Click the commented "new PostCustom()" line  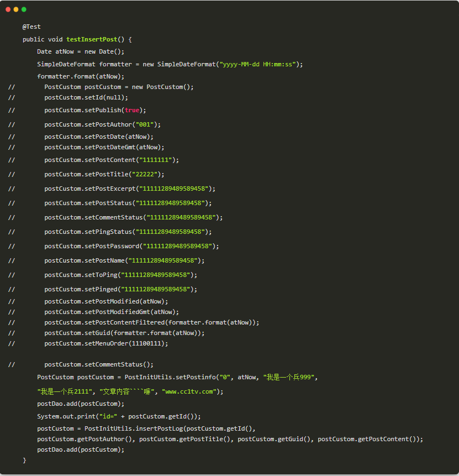pyautogui.click(x=119, y=87)
